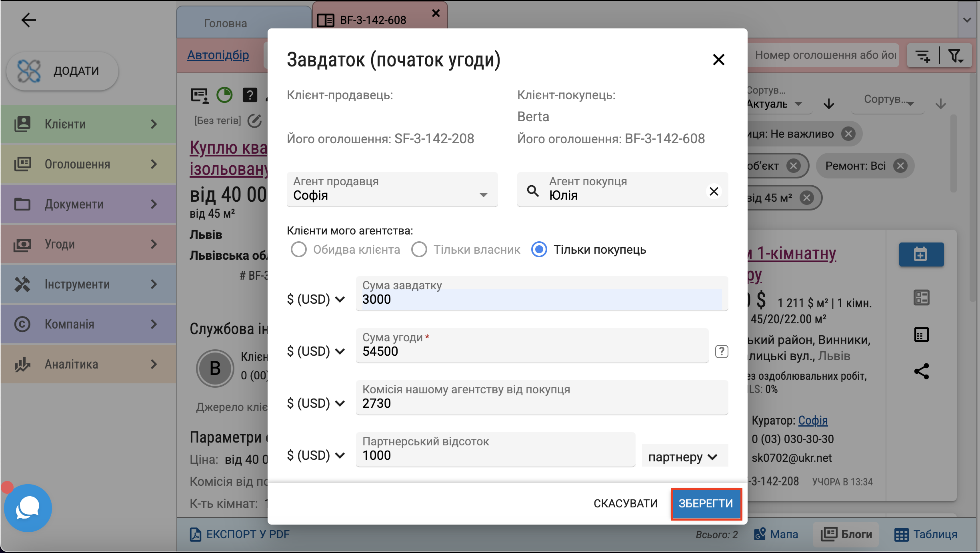Switch to the Таблиця view
Screen dimensions: 980x553
point(926,535)
